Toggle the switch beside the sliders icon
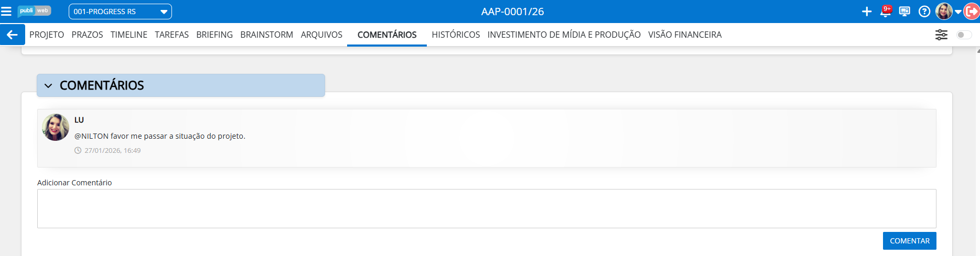Screen dimensions: 980x256 (964, 35)
